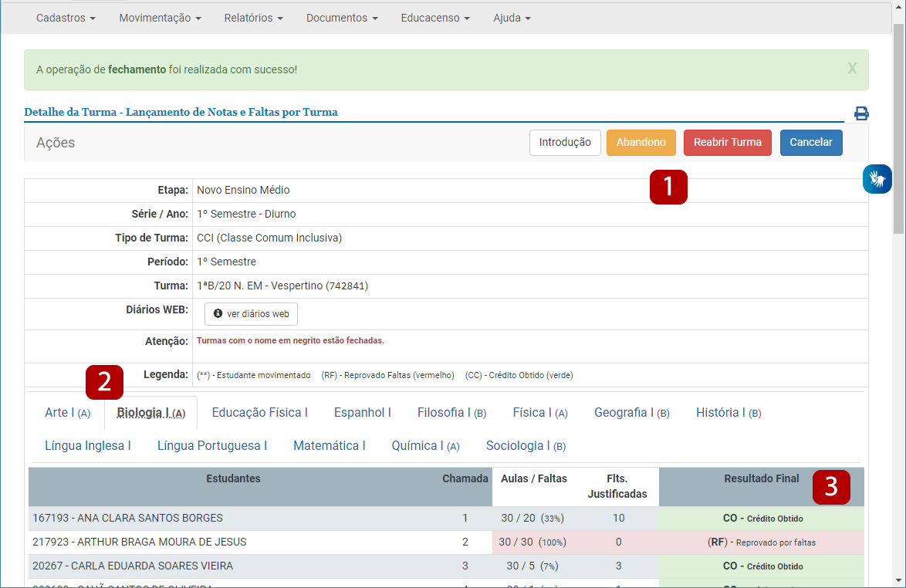Open the Cadastros dropdown menu
Image resolution: width=906 pixels, height=588 pixels.
tap(66, 18)
